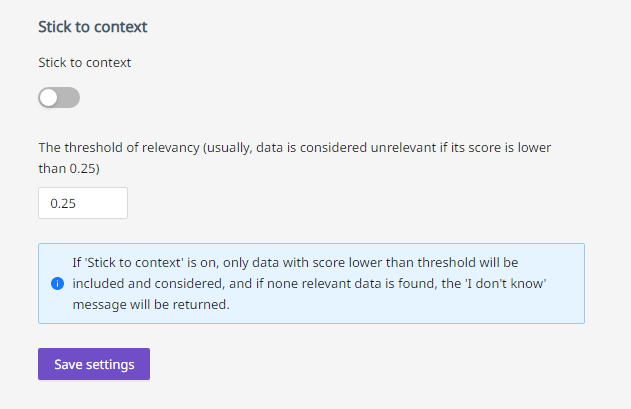Click the 'I don't know' message text
Viewport: 631px width, 409px height.
pyautogui.click(x=505, y=283)
